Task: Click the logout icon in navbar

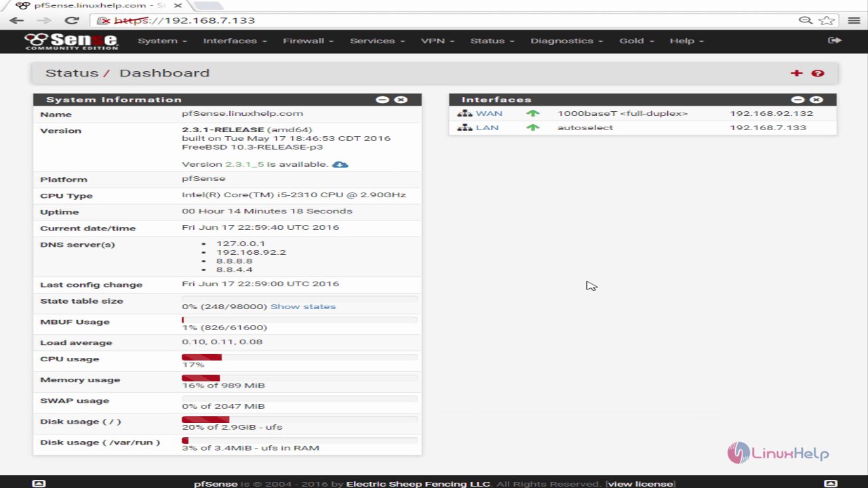Action: coord(835,41)
